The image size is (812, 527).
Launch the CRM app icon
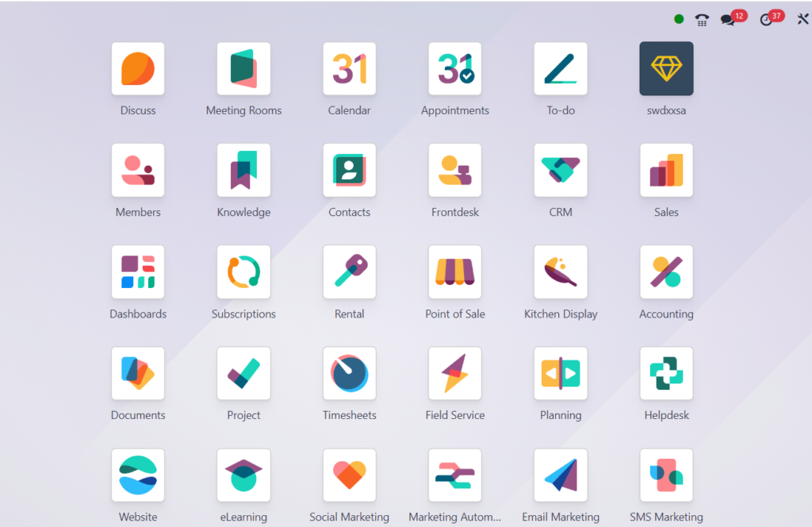(x=561, y=171)
